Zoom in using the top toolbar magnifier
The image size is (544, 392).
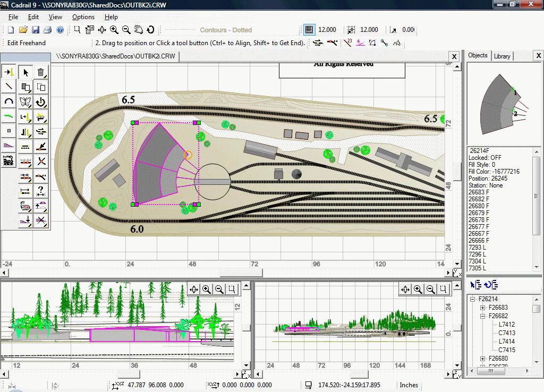114,30
